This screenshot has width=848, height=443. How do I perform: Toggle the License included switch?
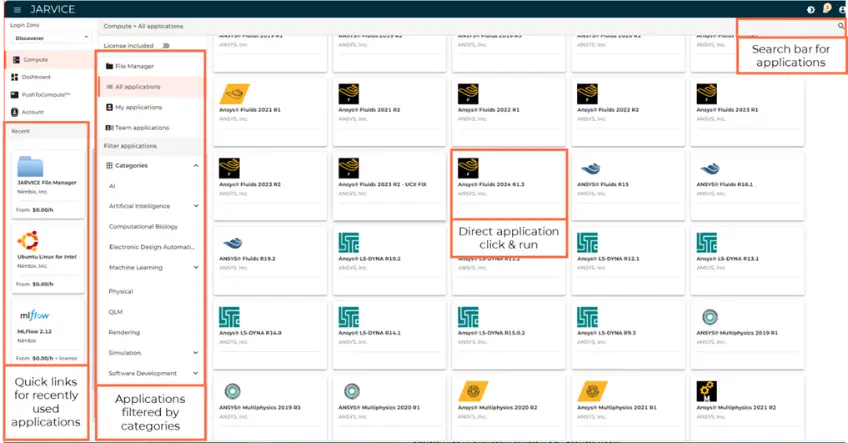(x=166, y=45)
